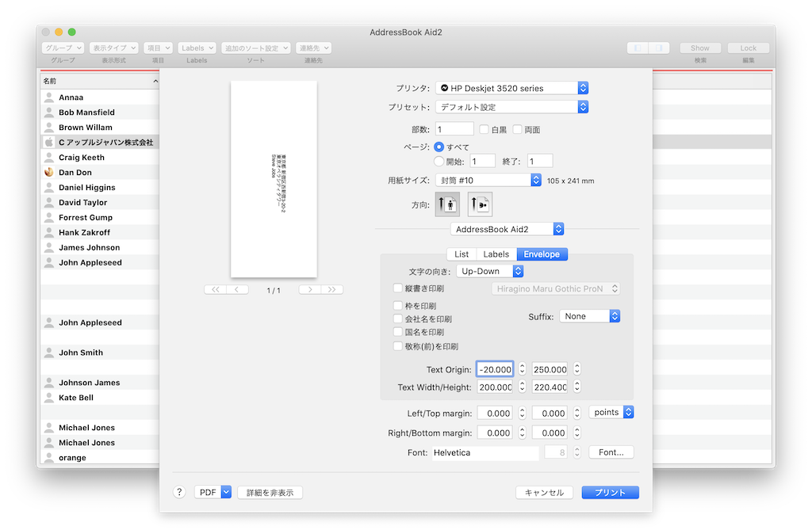Open the 文字の向き Up-Down dropdown

[x=490, y=271]
